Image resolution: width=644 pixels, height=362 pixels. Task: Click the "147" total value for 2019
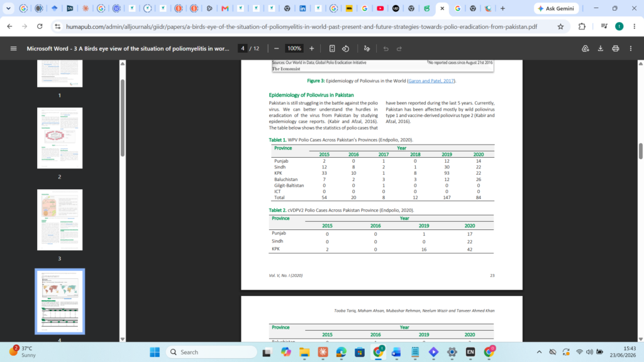coord(447,197)
